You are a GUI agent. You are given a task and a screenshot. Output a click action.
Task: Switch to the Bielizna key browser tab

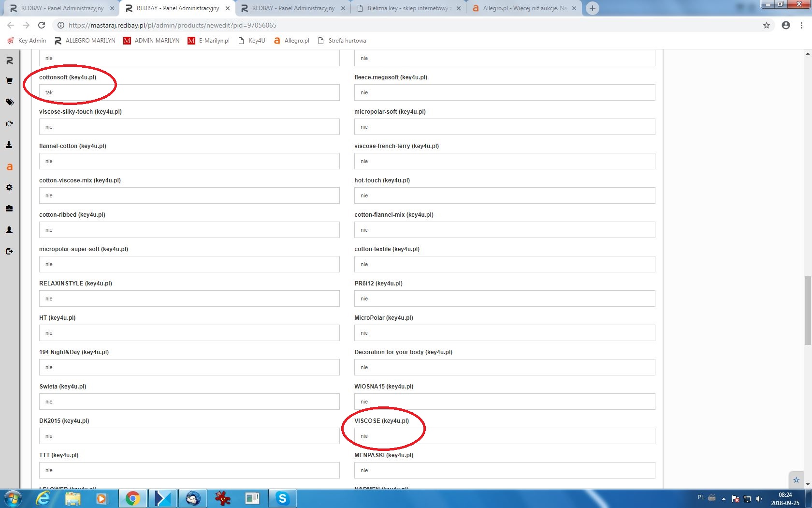pos(408,8)
